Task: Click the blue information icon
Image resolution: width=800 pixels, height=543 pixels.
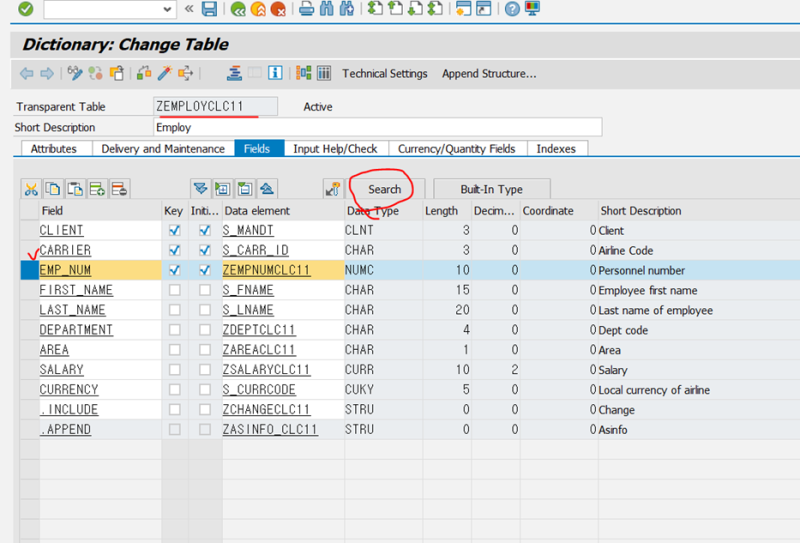Action: tap(275, 73)
